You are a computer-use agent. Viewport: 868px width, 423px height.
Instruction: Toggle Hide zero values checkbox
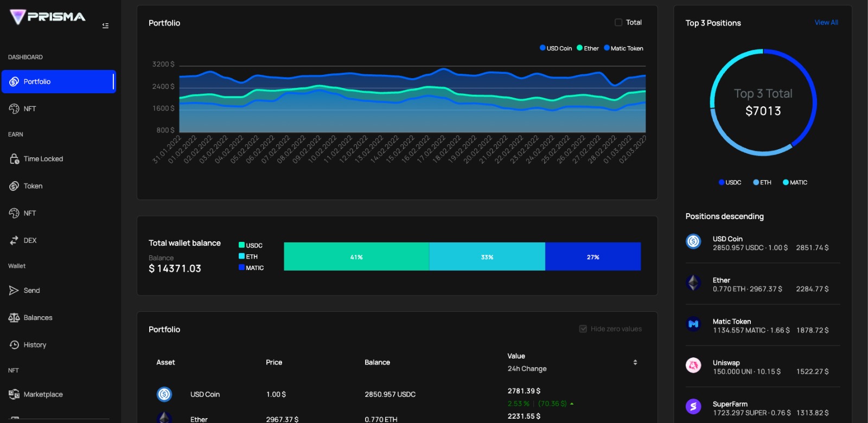tap(583, 329)
